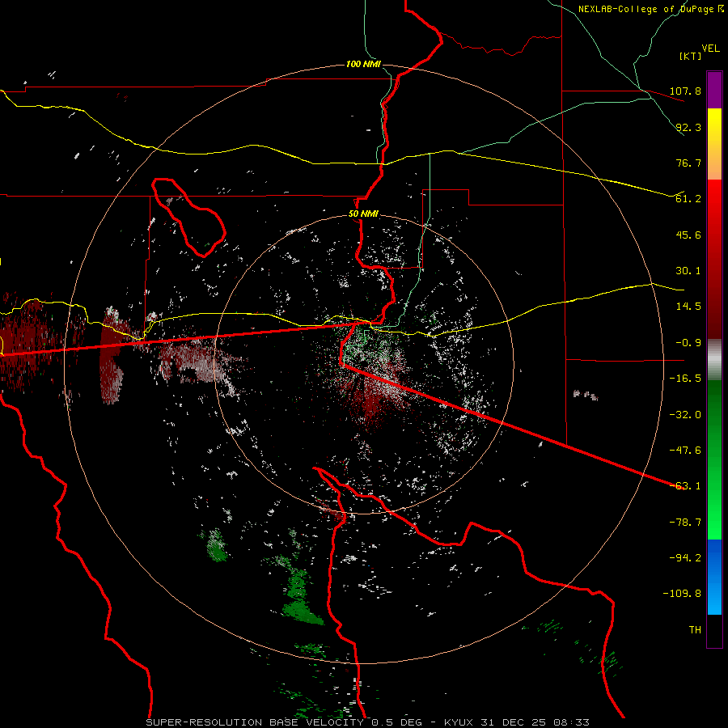Select the 107.8 legend value
The image size is (728, 728).
pyautogui.click(x=685, y=91)
